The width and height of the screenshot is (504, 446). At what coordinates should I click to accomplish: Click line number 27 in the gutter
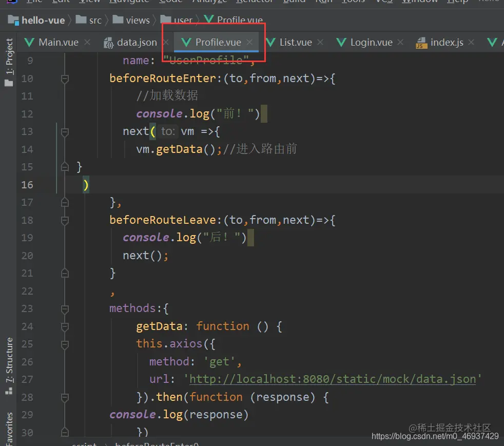pos(27,379)
